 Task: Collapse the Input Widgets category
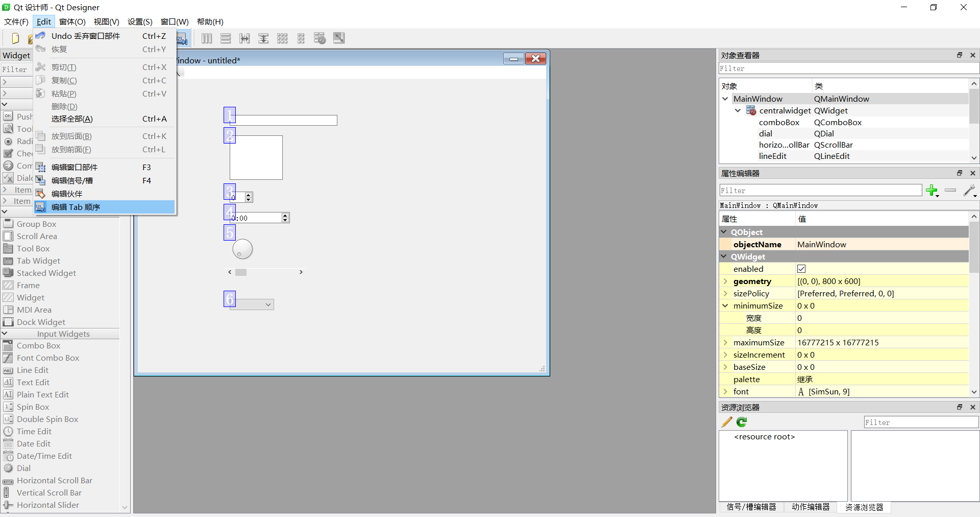coord(5,334)
